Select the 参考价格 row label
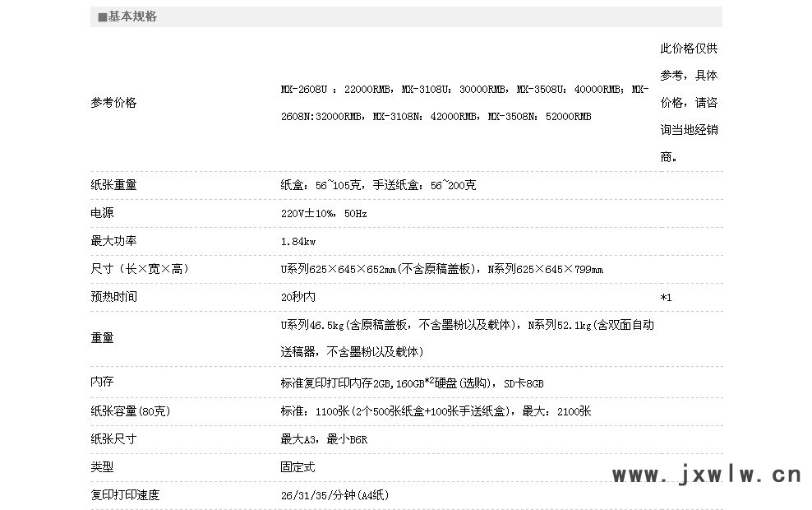 pyautogui.click(x=113, y=103)
